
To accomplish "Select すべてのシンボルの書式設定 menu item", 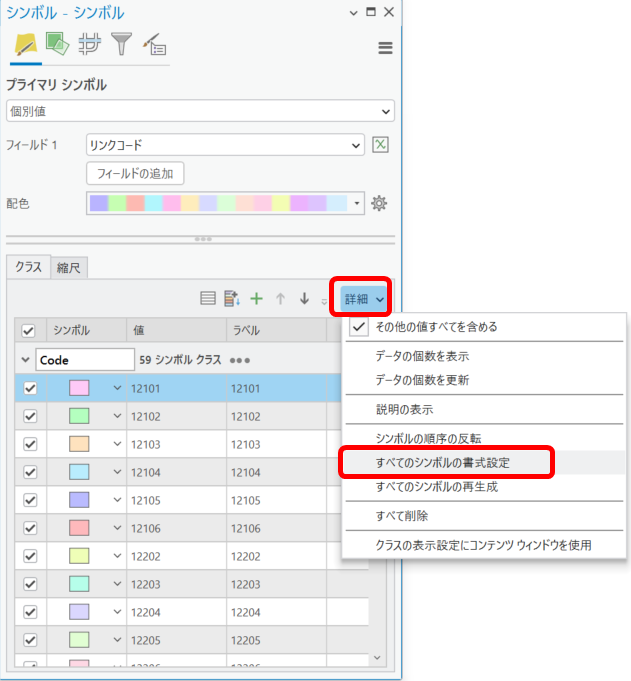I will (446, 463).
